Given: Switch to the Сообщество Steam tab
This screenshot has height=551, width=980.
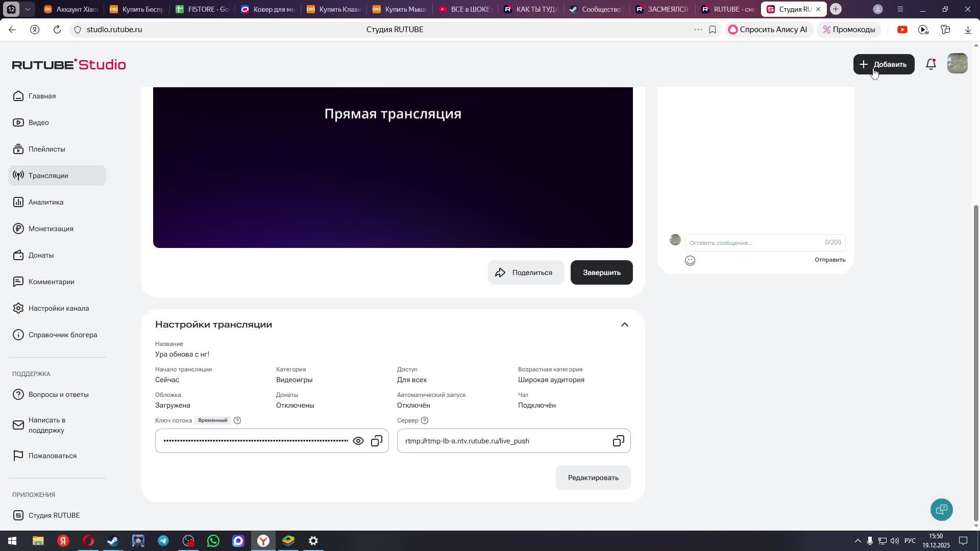Looking at the screenshot, I should click(596, 9).
